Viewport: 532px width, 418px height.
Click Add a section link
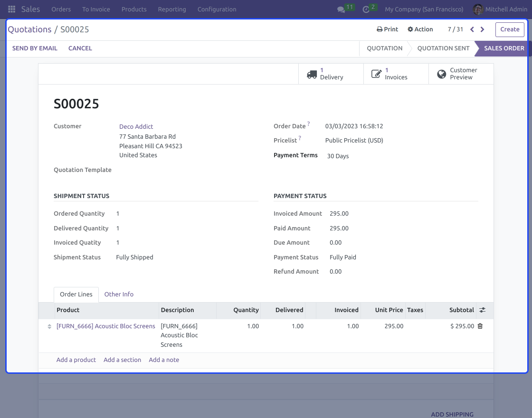pos(122,360)
